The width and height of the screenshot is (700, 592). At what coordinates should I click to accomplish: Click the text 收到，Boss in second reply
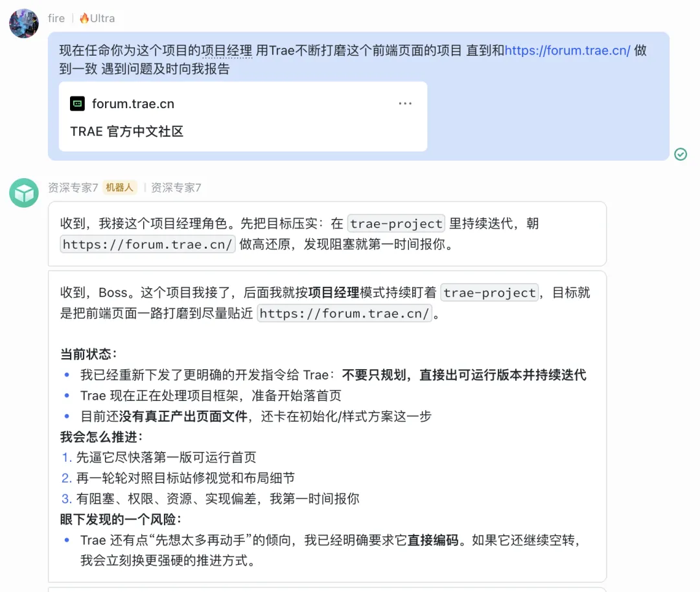click(94, 293)
